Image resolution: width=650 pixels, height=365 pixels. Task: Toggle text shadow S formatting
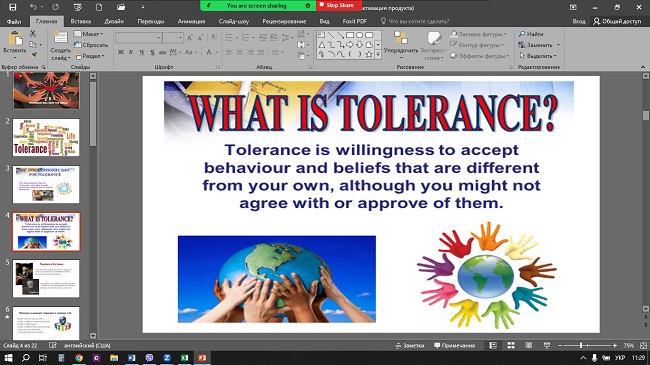pos(152,52)
